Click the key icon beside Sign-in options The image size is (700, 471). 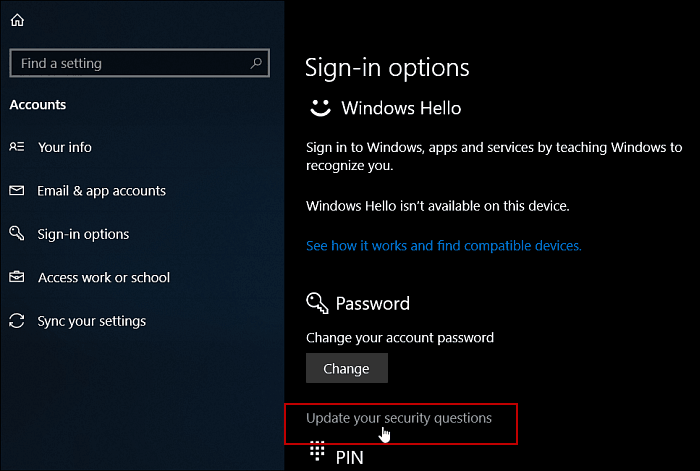pyautogui.click(x=17, y=233)
